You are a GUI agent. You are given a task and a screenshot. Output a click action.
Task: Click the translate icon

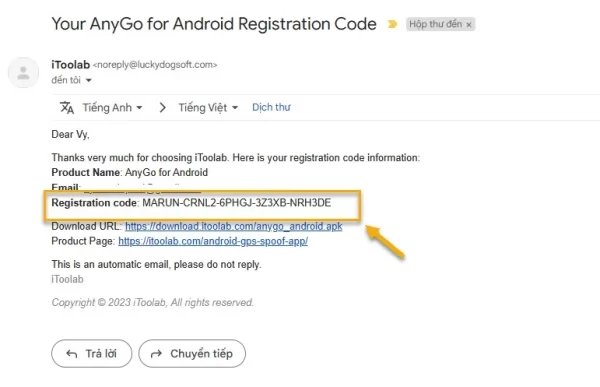click(x=67, y=108)
